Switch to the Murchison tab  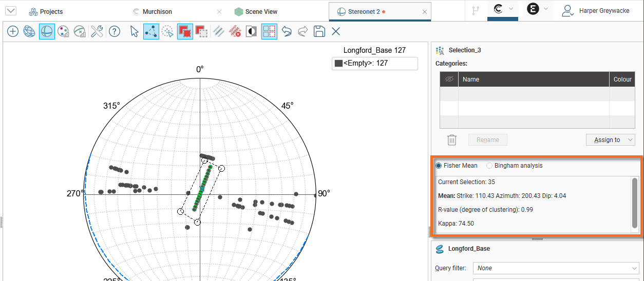point(157,11)
